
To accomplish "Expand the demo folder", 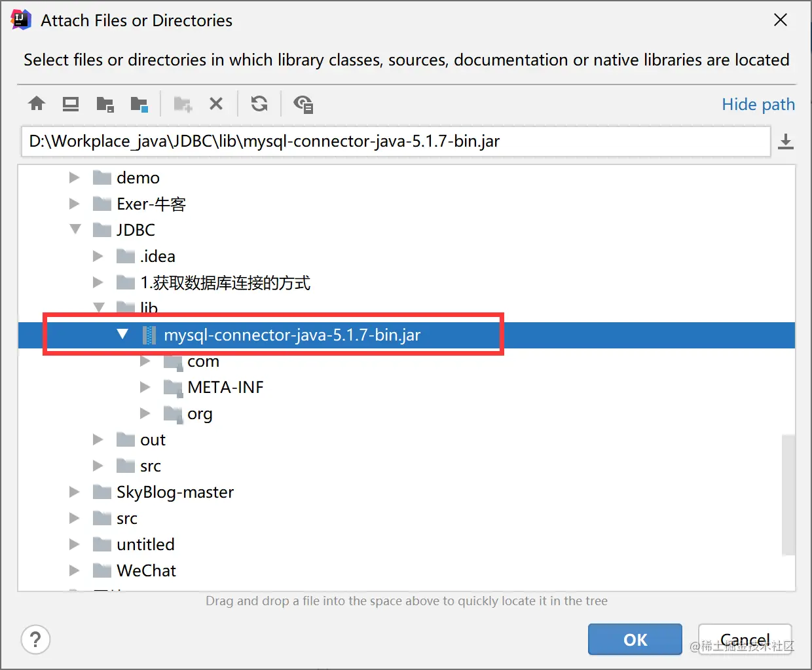I will tap(75, 177).
